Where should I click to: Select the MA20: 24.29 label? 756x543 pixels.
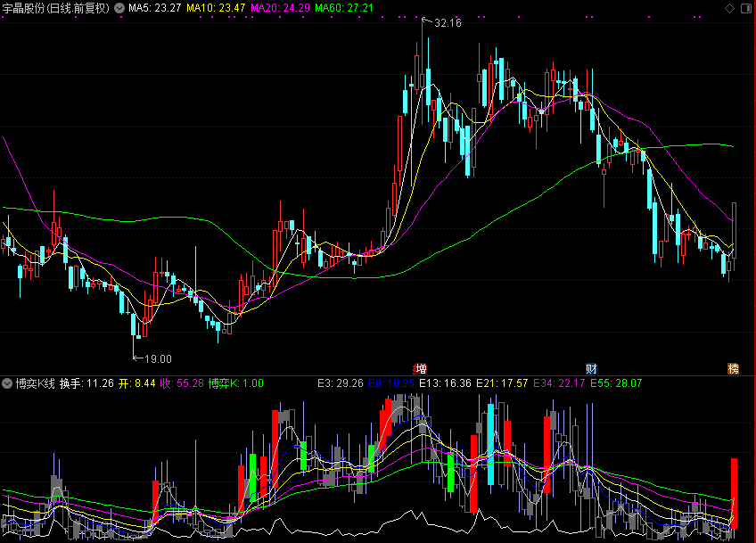pos(280,8)
